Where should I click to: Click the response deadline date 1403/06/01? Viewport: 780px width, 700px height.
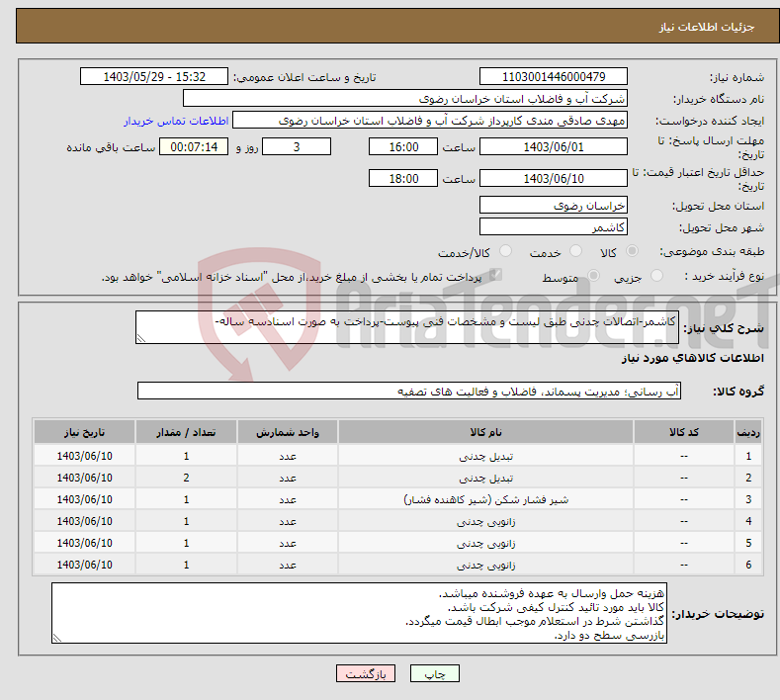click(x=554, y=146)
